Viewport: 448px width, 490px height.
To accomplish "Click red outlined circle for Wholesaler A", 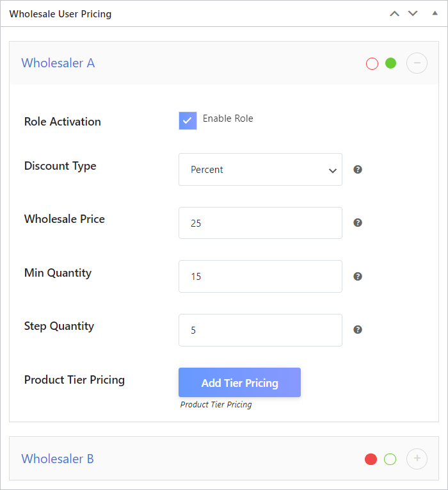I will tap(372, 63).
